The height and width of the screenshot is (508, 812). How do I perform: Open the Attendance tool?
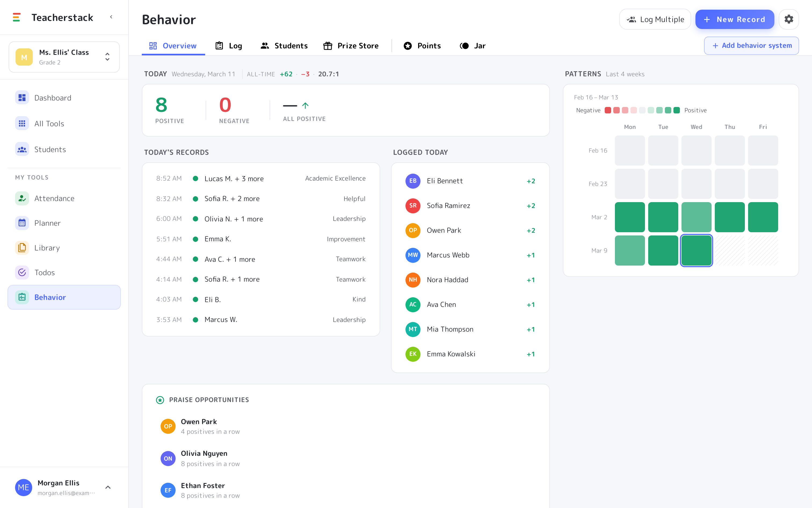[x=64, y=198]
